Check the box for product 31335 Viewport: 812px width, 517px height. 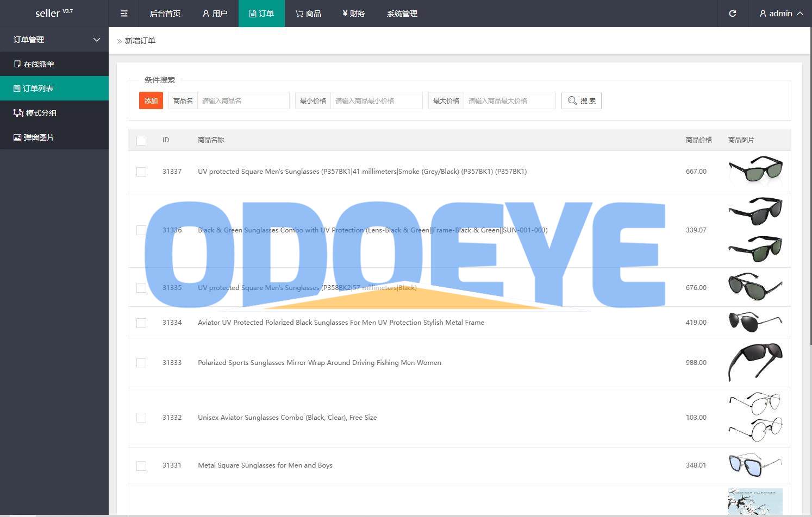pyautogui.click(x=141, y=288)
